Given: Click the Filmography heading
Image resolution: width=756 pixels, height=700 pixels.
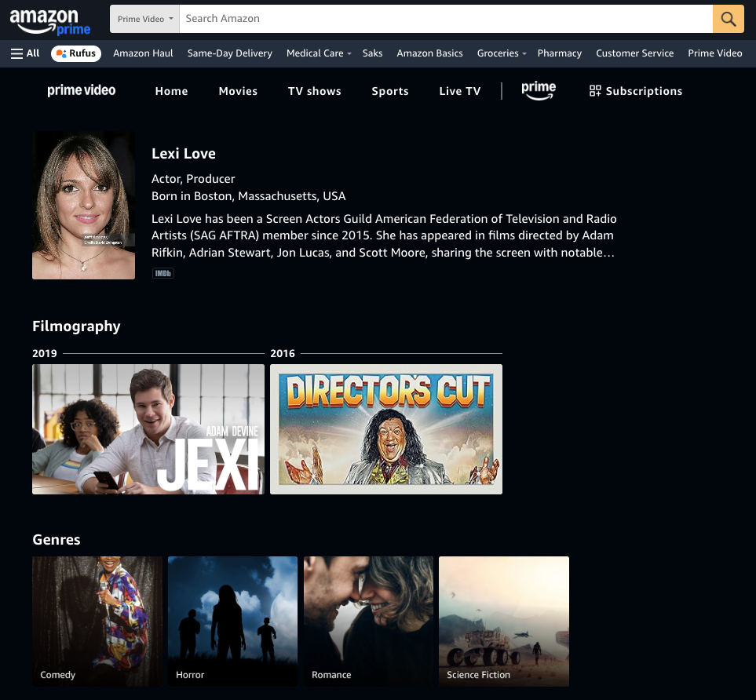Looking at the screenshot, I should (76, 326).
